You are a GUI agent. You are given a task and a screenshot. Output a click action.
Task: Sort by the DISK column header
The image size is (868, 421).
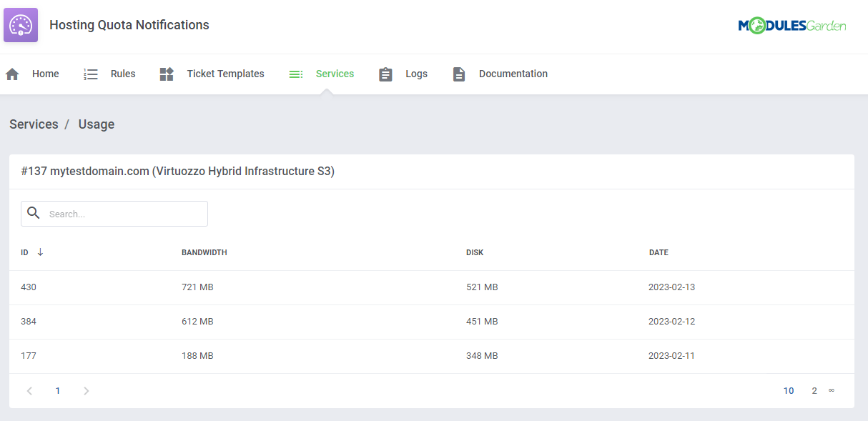point(475,252)
